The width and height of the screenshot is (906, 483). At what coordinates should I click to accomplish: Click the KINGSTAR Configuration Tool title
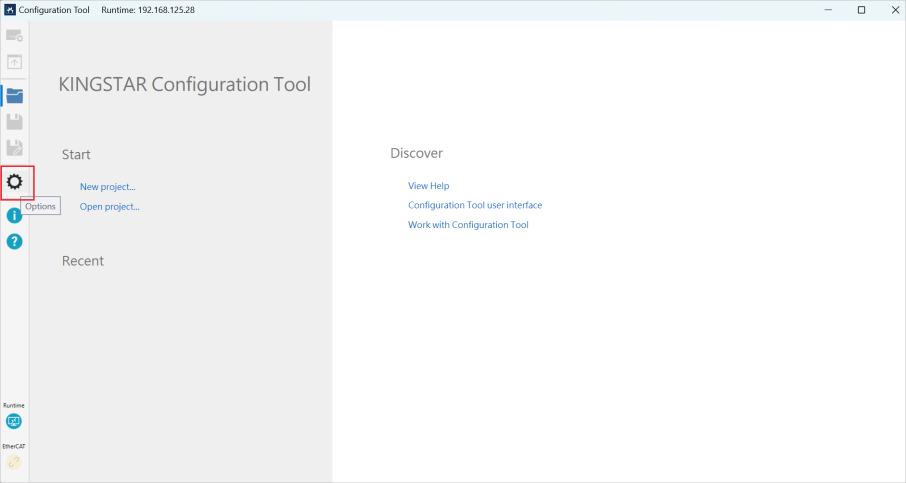pyautogui.click(x=184, y=84)
